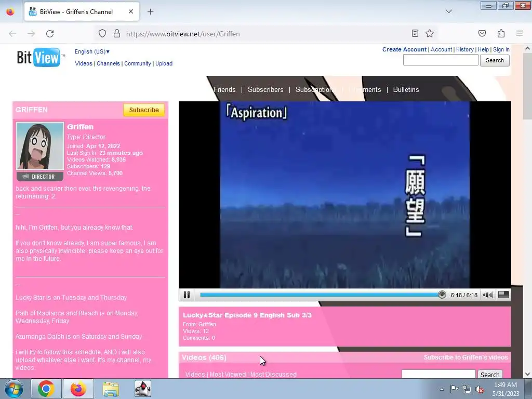The height and width of the screenshot is (399, 532).
Task: Open Account link in header
Action: point(441,49)
